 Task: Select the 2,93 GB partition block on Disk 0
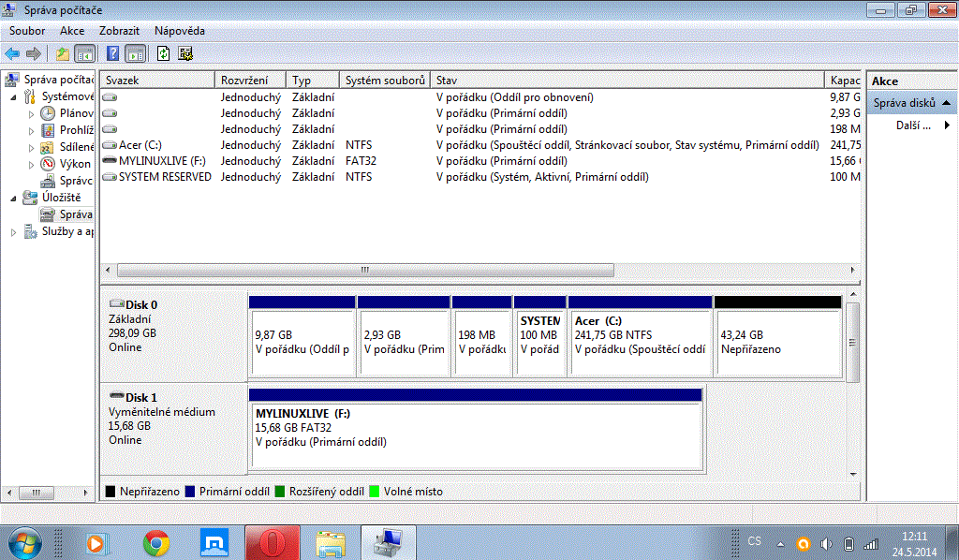404,336
